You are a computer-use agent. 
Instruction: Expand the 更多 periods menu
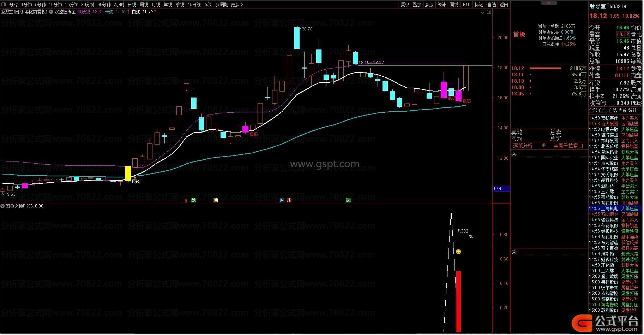tap(237, 5)
